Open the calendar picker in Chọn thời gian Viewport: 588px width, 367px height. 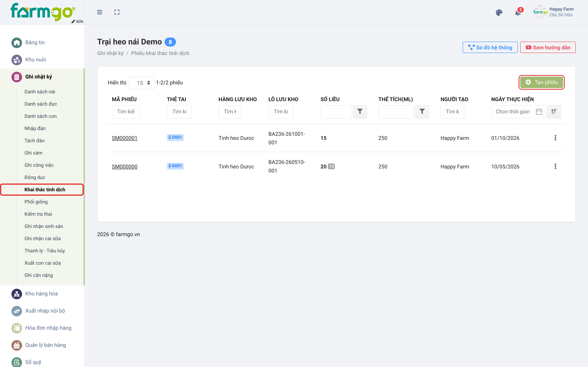coord(539,112)
